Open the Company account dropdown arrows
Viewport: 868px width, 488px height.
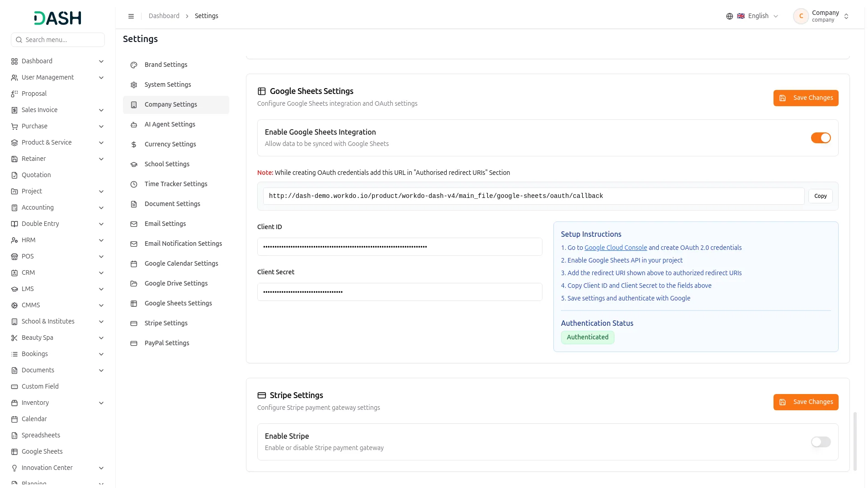coord(846,16)
